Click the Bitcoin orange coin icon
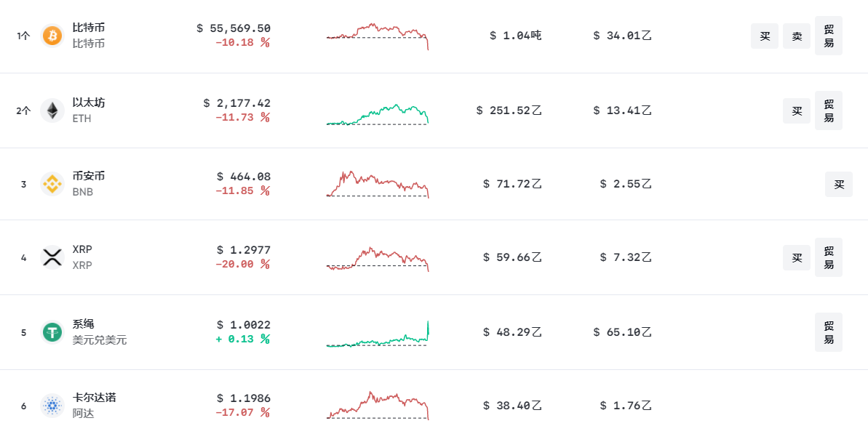This screenshot has height=426, width=868. pos(52,36)
